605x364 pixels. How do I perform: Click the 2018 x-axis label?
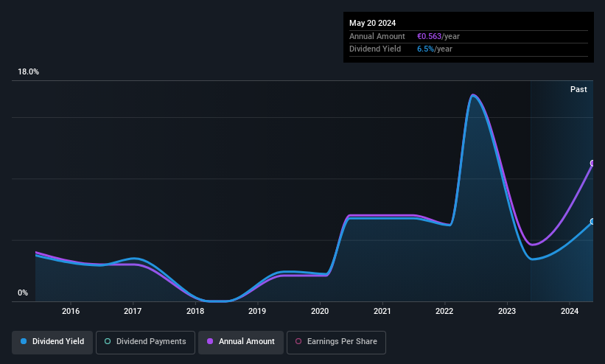pos(195,311)
